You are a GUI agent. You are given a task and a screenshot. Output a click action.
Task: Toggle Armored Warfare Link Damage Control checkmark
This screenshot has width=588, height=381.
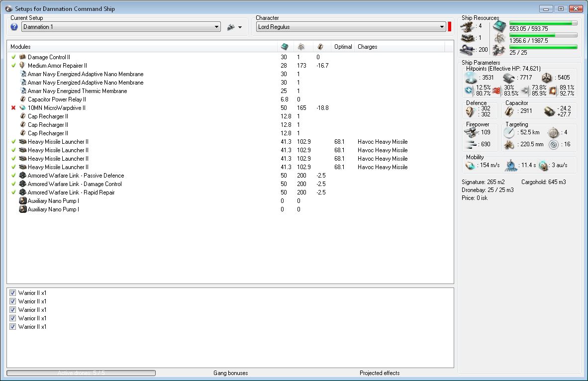(x=13, y=184)
